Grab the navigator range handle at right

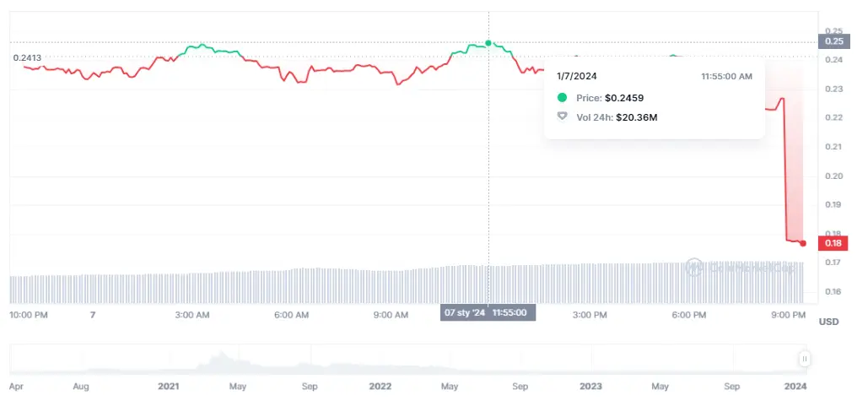coord(805,360)
